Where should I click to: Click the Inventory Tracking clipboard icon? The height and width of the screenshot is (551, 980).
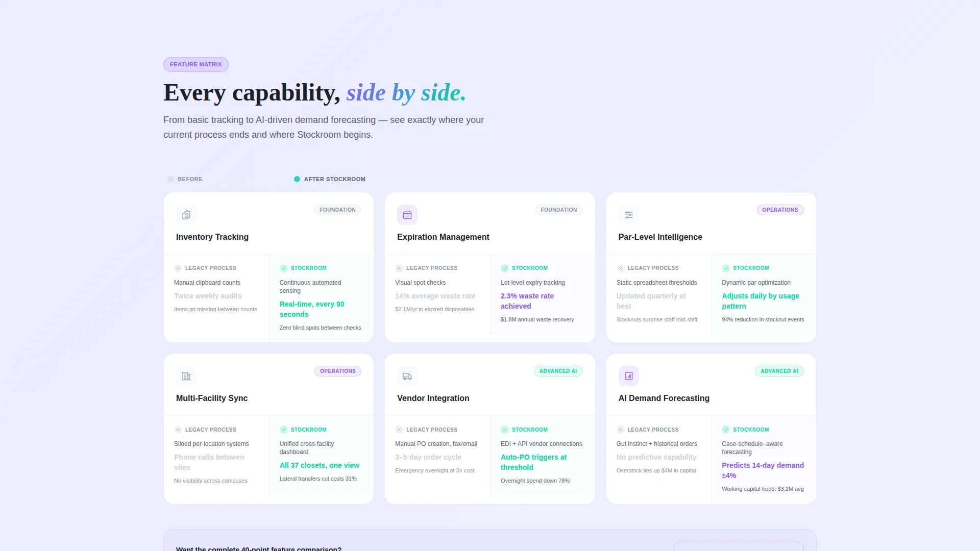click(x=186, y=215)
